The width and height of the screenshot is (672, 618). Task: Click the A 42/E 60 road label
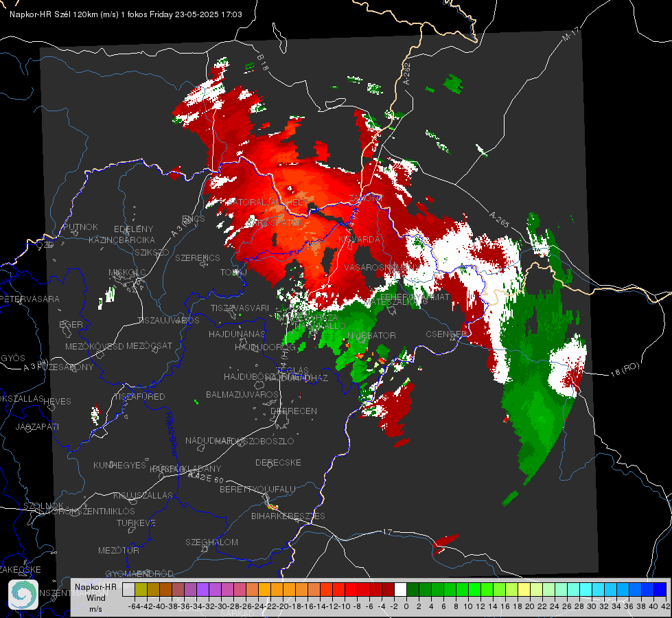pyautogui.click(x=206, y=478)
